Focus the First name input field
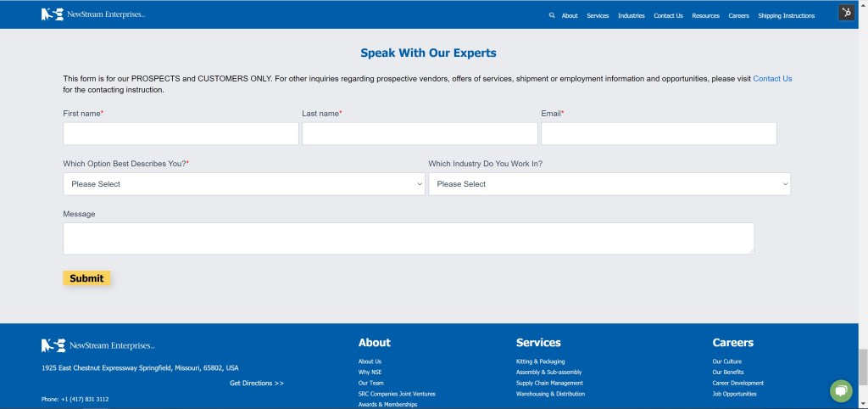This screenshot has height=409, width=868. coord(181,134)
